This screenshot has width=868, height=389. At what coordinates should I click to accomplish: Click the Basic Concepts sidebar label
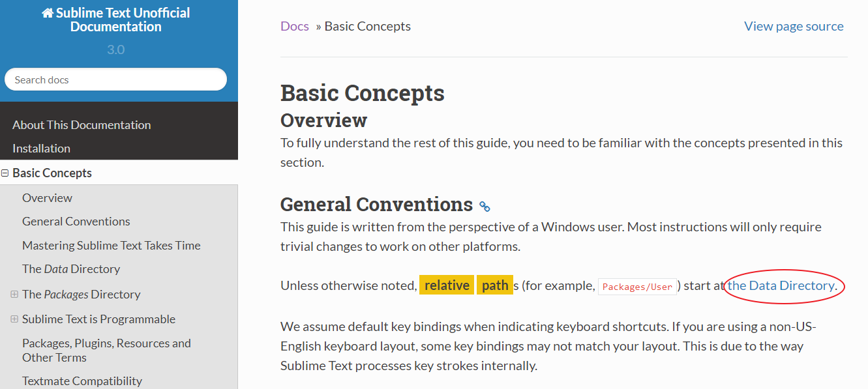[x=52, y=173]
